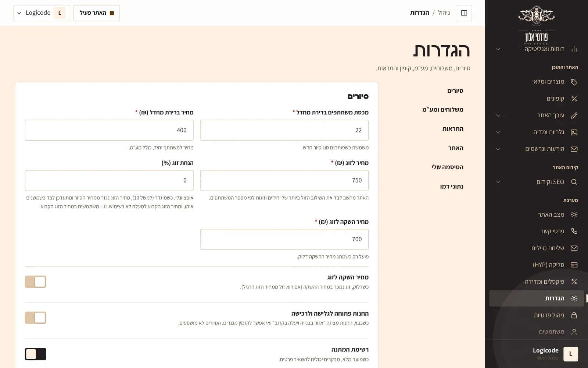Expand the SEO וקידום chevron
The height and width of the screenshot is (368, 588).
(498, 182)
